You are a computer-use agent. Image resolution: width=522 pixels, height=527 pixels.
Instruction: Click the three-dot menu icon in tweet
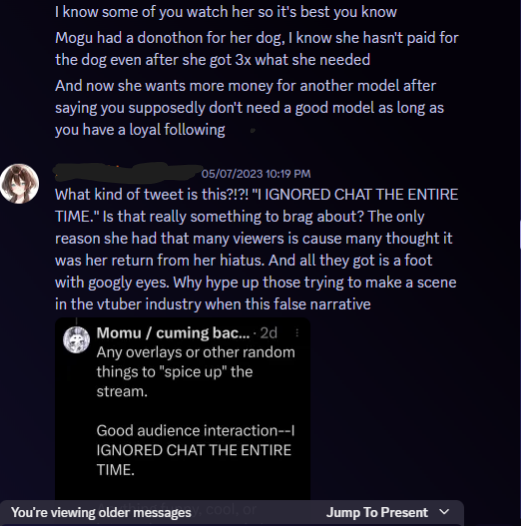pos(297,333)
